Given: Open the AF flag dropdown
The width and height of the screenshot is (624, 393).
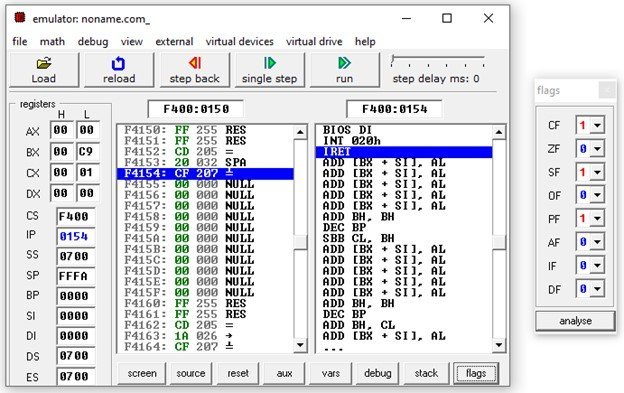Looking at the screenshot, I should point(597,242).
